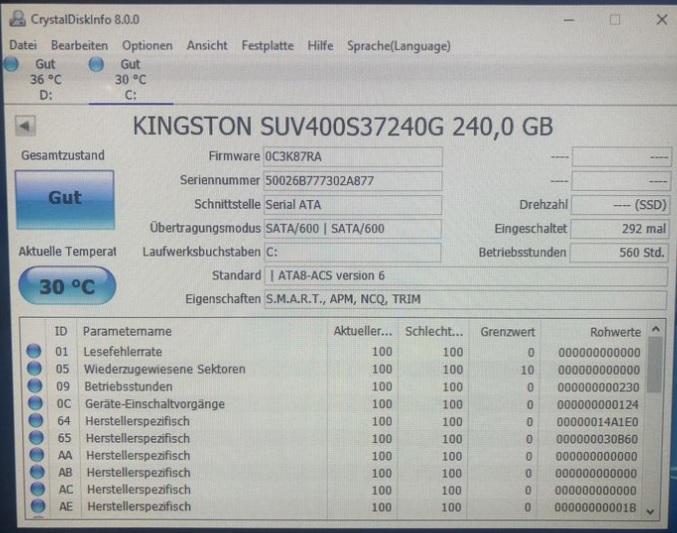Close the CrystalDiskInfo window

click(661, 19)
